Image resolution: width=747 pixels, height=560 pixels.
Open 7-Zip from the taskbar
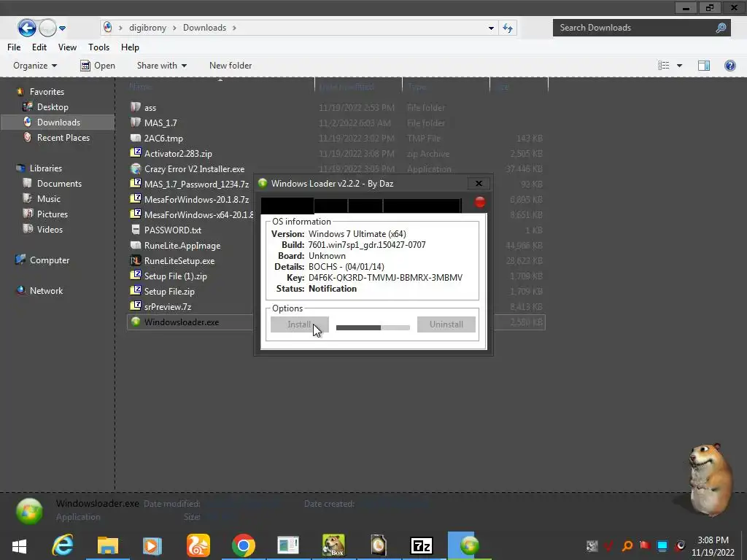[x=422, y=545]
